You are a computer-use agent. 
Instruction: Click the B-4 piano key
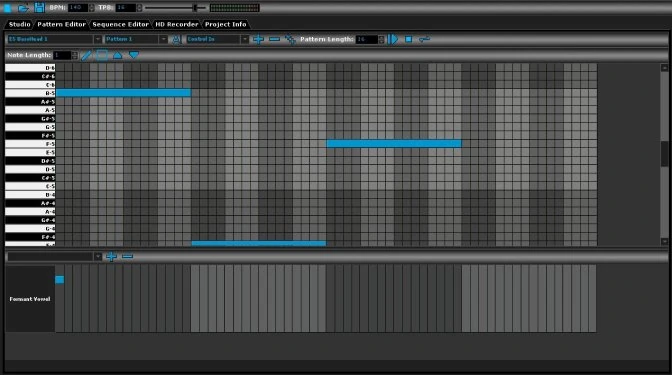tap(30, 195)
